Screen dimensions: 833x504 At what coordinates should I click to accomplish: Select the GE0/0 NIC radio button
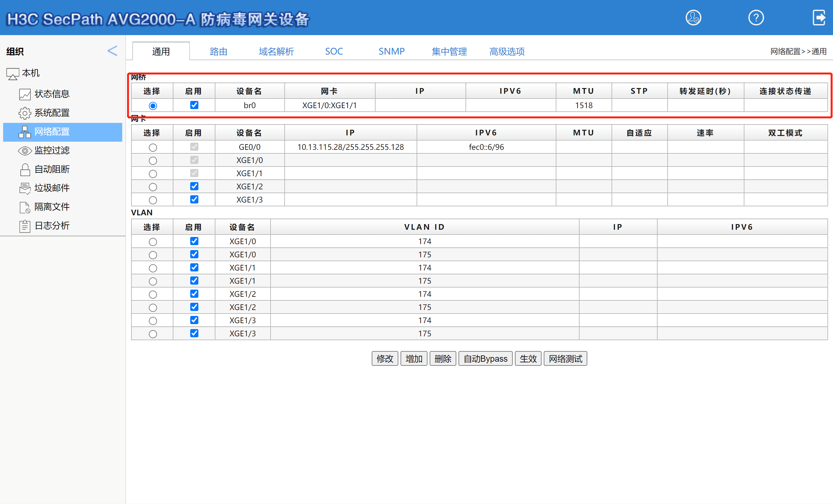click(153, 148)
